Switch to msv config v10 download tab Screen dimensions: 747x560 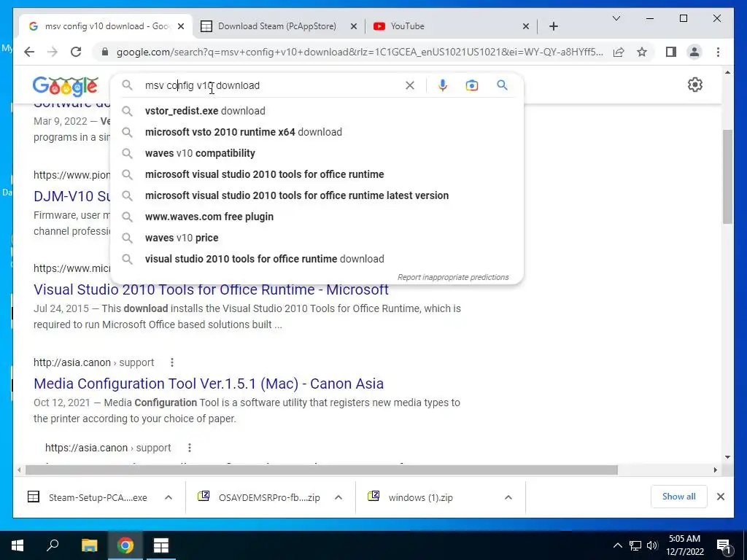107,26
